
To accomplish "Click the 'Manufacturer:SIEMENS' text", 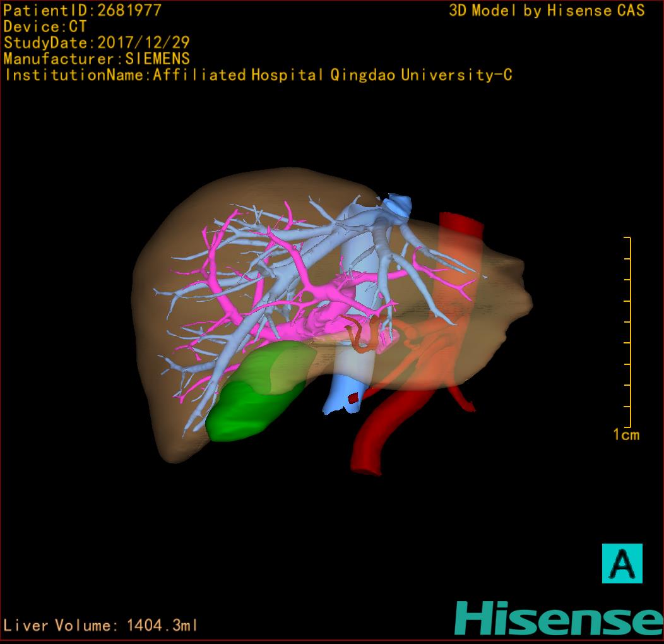I will coord(97,59).
